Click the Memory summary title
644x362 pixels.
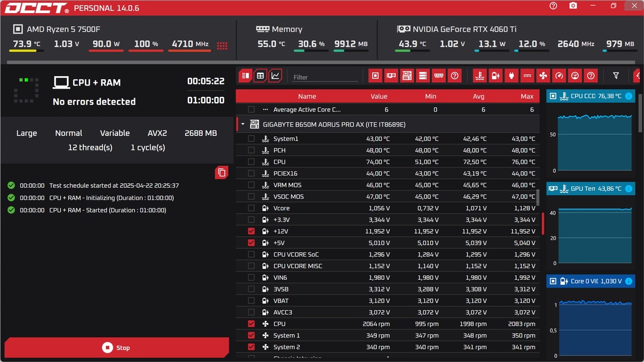click(x=287, y=29)
